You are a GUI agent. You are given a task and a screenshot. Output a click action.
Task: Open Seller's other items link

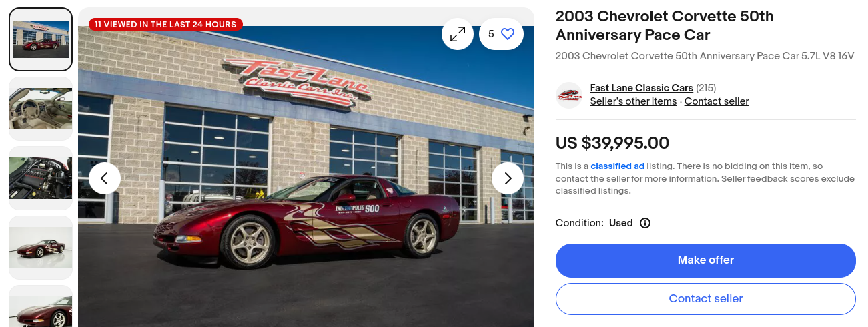tap(633, 101)
